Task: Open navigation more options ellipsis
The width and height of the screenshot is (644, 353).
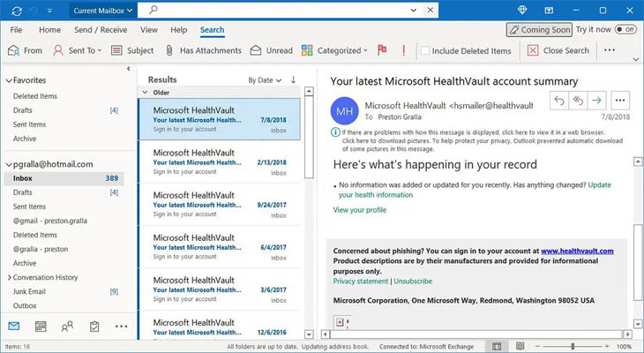Action: tap(121, 327)
